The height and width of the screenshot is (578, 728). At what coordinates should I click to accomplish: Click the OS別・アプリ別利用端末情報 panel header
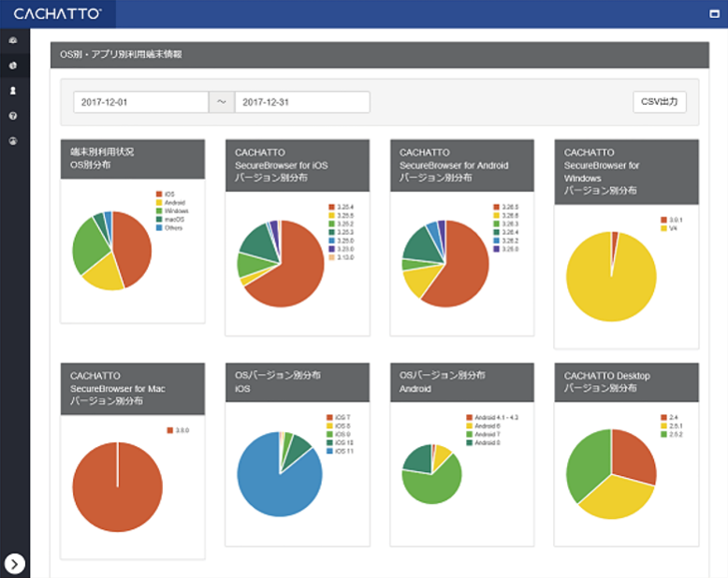pos(379,55)
